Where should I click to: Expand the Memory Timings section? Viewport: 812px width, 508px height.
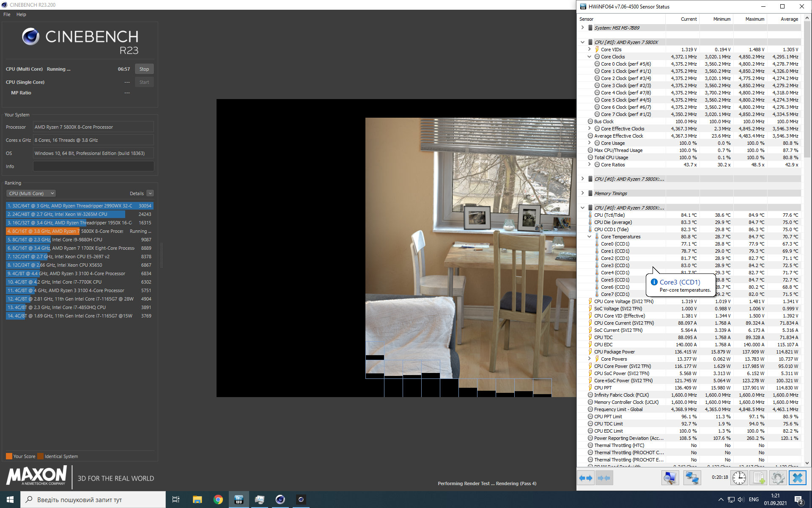pos(583,193)
